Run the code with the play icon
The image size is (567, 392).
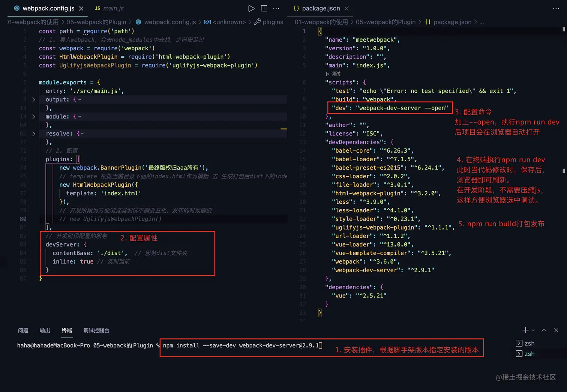(x=251, y=8)
